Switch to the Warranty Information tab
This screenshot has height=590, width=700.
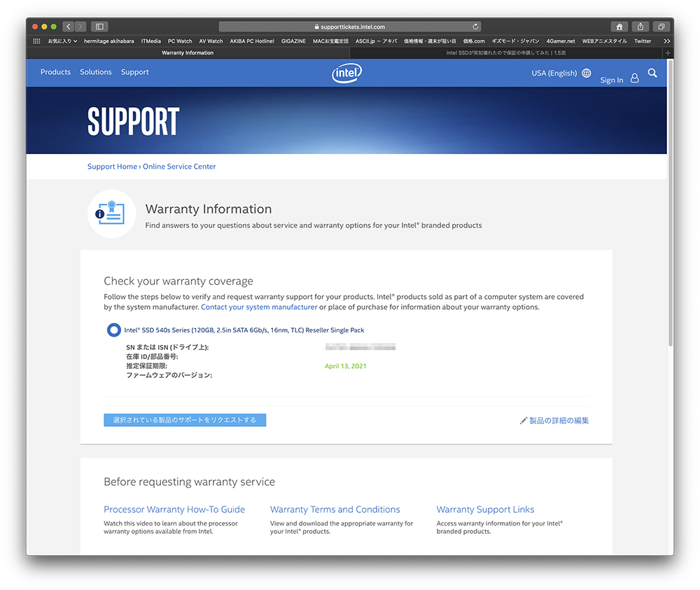188,52
